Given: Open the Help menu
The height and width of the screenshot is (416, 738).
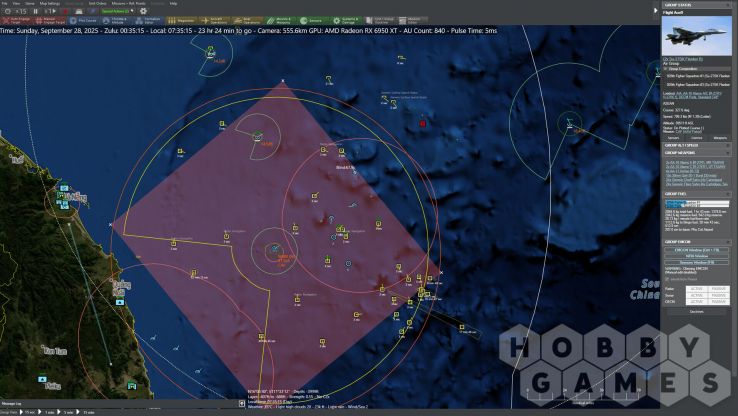Looking at the screenshot, I should point(173,3).
